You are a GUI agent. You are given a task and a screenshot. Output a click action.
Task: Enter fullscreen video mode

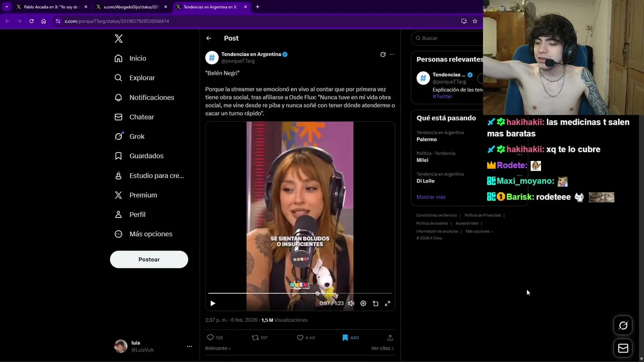[x=387, y=303]
